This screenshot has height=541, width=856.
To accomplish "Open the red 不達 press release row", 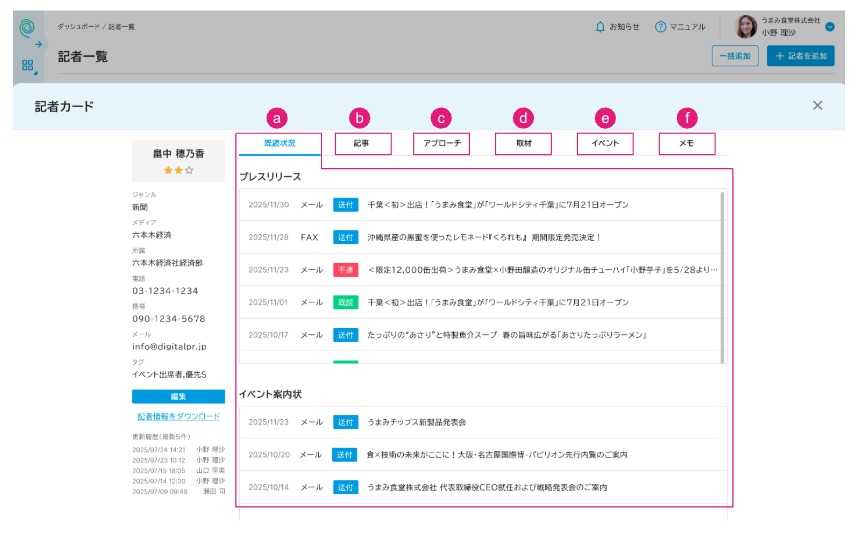I will tap(483, 270).
